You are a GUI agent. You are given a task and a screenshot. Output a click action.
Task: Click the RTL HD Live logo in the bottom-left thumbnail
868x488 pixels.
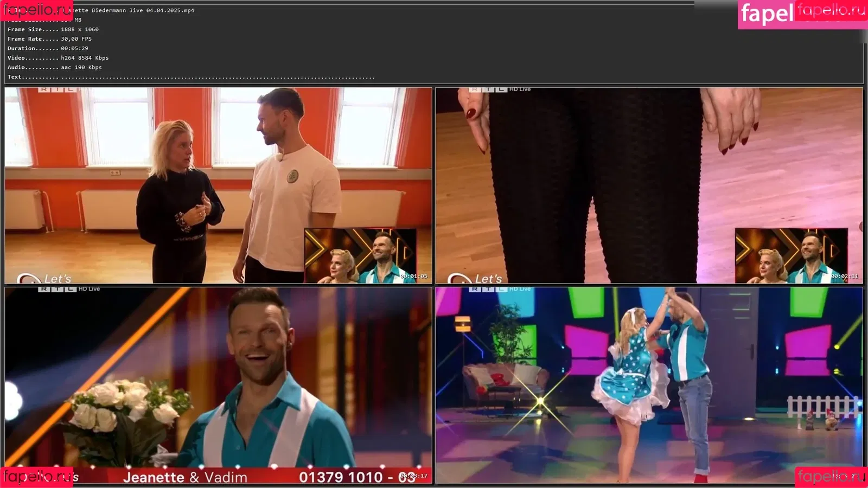coord(69,289)
